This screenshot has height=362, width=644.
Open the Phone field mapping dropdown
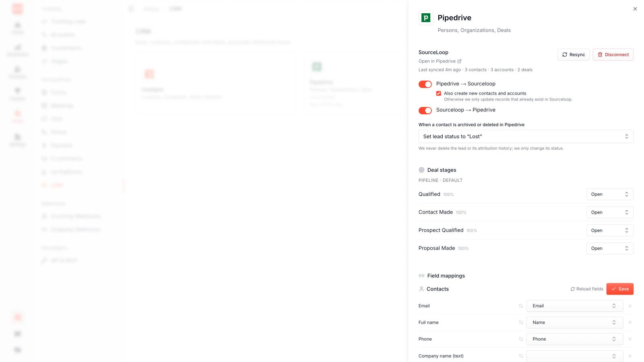[575, 339]
